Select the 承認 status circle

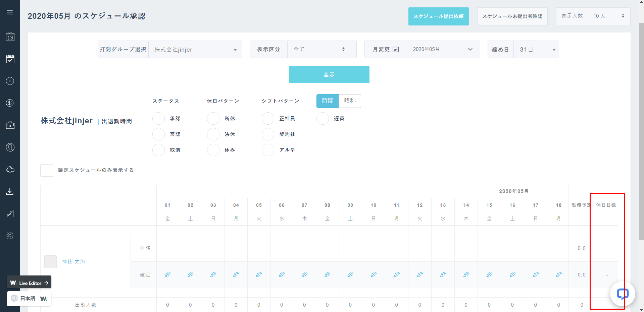pos(158,119)
